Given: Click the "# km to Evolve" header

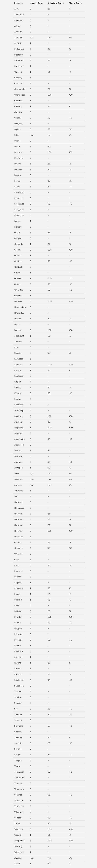Looking at the screenshot, I should (75, 3).
